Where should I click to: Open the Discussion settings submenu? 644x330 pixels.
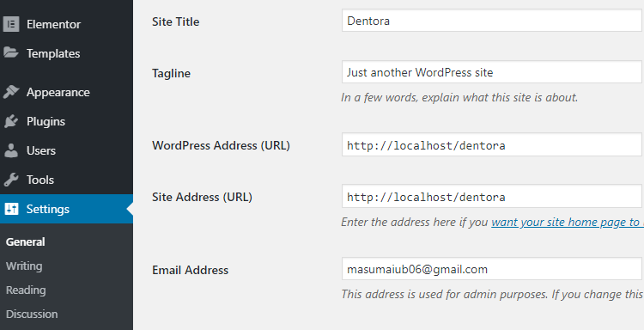tap(32, 314)
